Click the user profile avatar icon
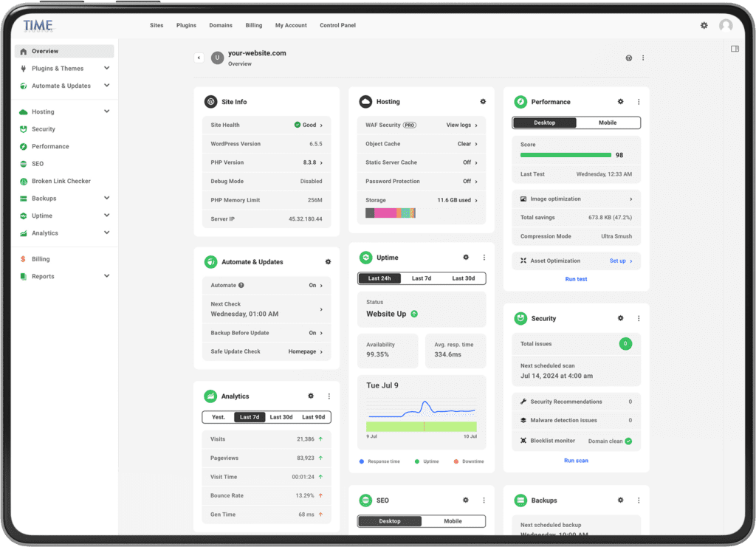The image size is (756, 547). 726,25
